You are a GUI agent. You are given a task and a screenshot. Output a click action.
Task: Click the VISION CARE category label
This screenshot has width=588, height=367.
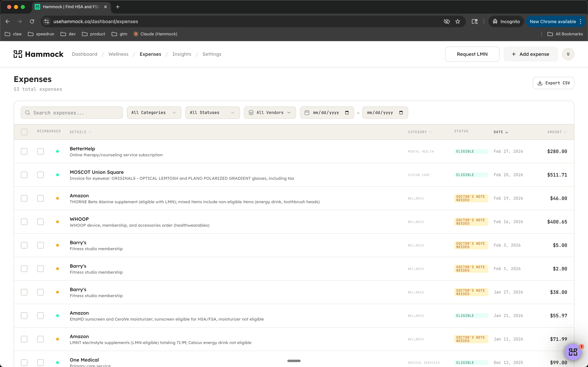[419, 175]
